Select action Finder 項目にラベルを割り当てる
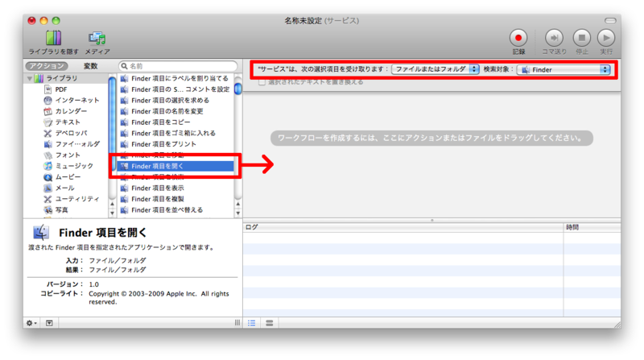 pyautogui.click(x=175, y=78)
